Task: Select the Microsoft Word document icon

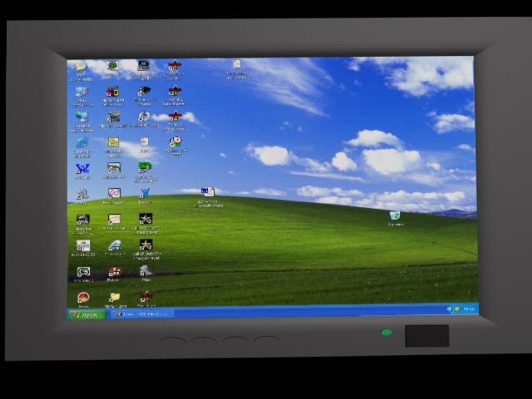Action: (x=208, y=192)
